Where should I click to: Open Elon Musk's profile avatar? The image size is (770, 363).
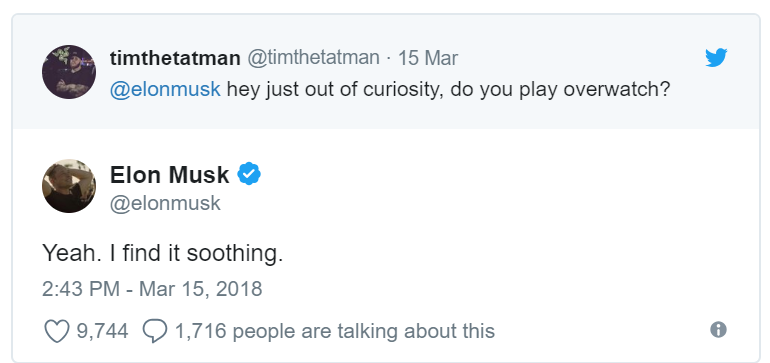point(69,186)
